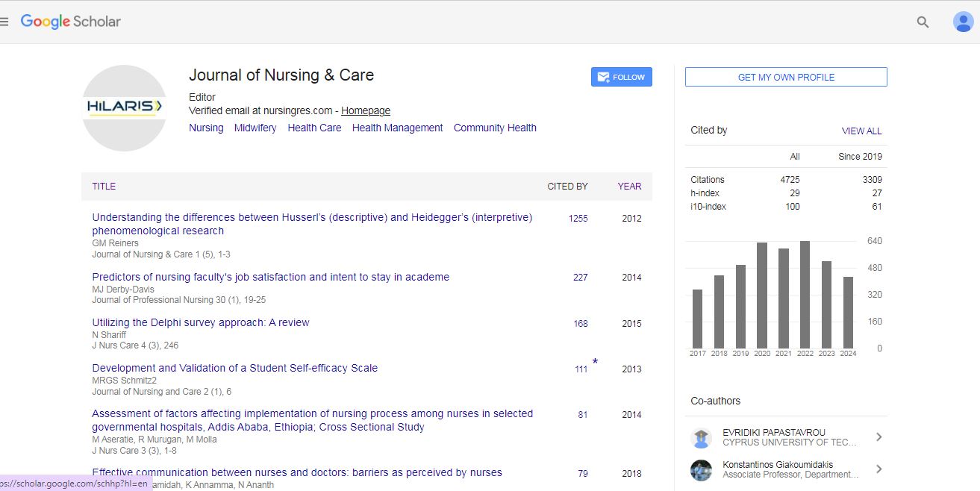
Task: View all citation statistics
Action: (861, 131)
